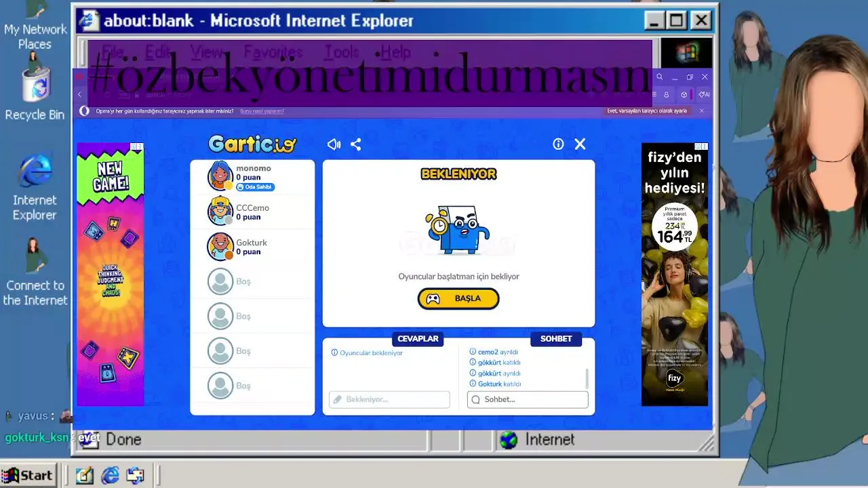Start the game with BAŞLA button
868x488 pixels.
point(458,298)
